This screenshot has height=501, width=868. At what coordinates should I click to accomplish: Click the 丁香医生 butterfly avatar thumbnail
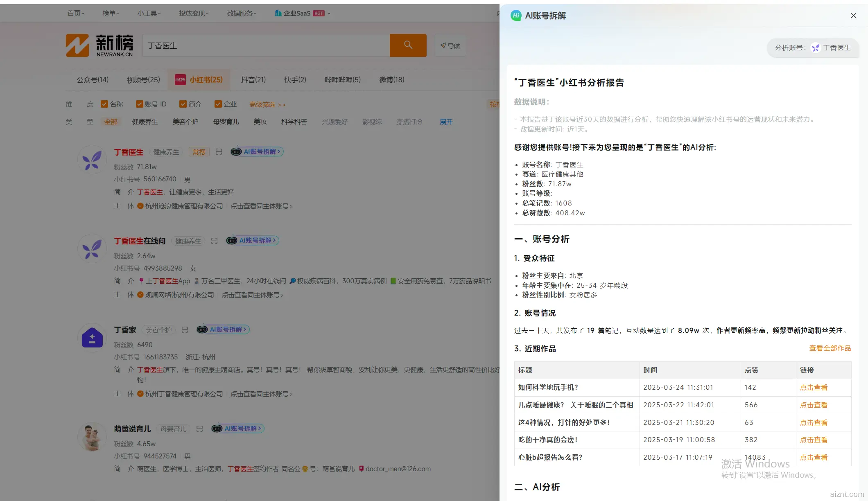92,160
